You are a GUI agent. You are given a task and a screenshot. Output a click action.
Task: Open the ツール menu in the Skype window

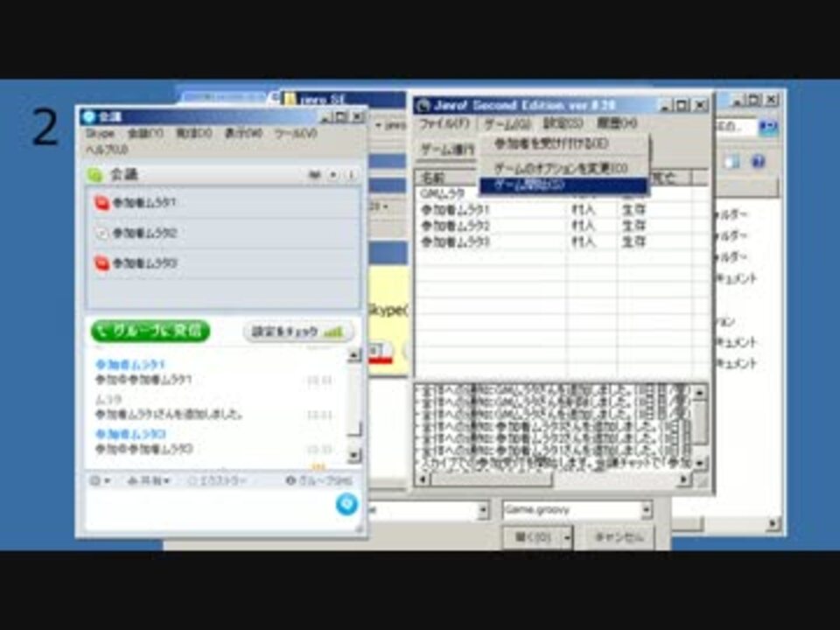[296, 133]
